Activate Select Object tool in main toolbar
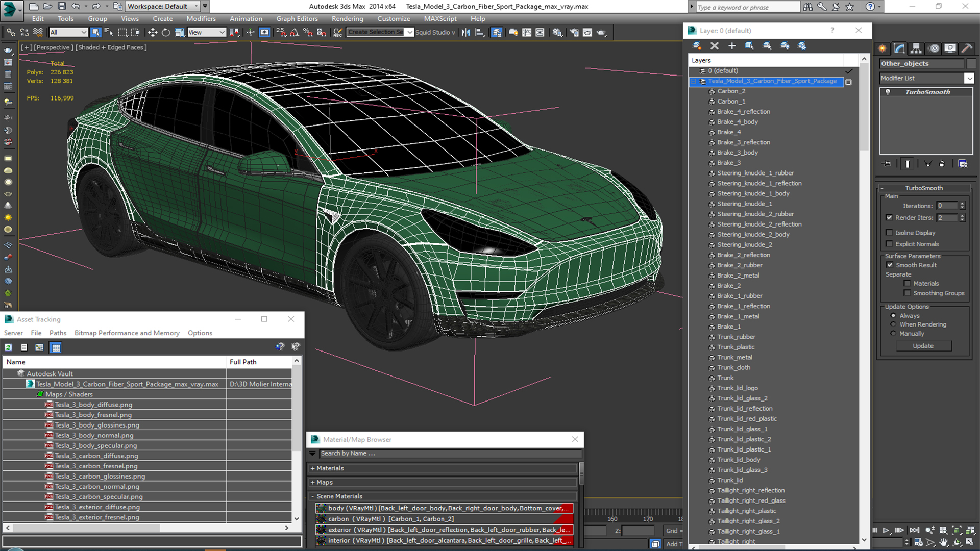 pyautogui.click(x=95, y=32)
